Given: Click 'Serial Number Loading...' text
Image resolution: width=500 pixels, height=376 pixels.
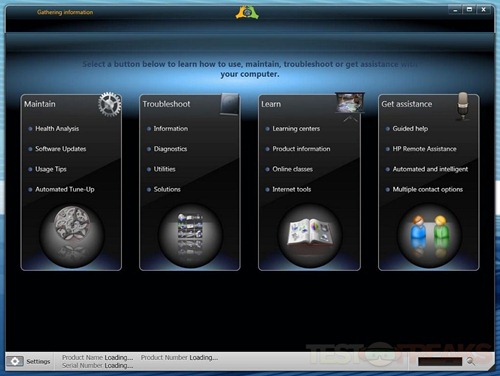Looking at the screenshot, I should (98, 366).
